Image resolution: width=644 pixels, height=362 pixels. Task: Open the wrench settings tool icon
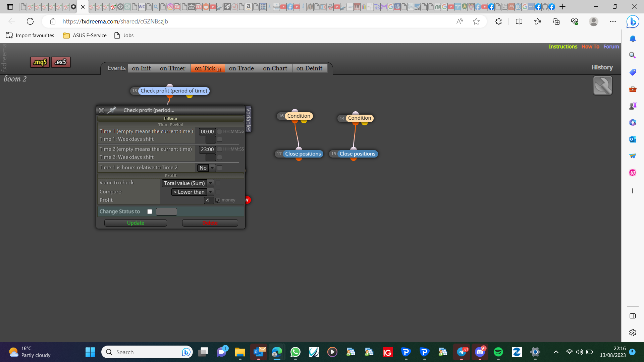pyautogui.click(x=602, y=86)
